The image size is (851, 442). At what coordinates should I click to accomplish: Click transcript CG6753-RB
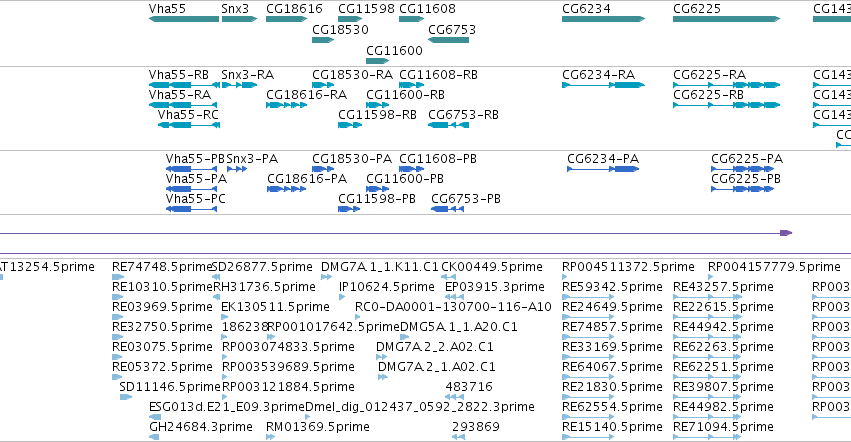[x=463, y=115]
